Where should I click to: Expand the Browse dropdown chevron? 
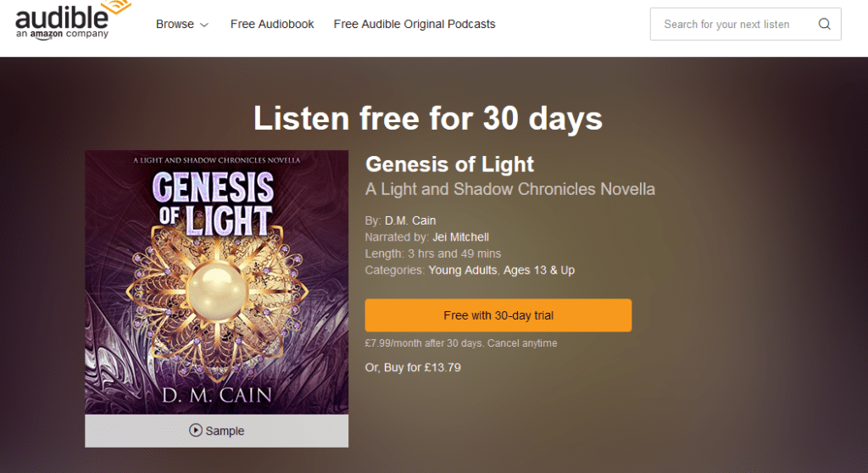[x=204, y=25]
